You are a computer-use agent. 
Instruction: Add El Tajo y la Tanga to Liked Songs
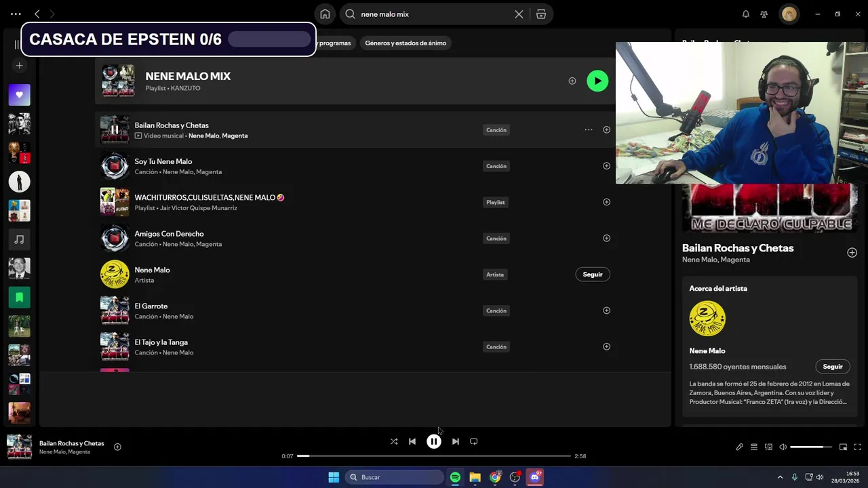[x=606, y=346]
